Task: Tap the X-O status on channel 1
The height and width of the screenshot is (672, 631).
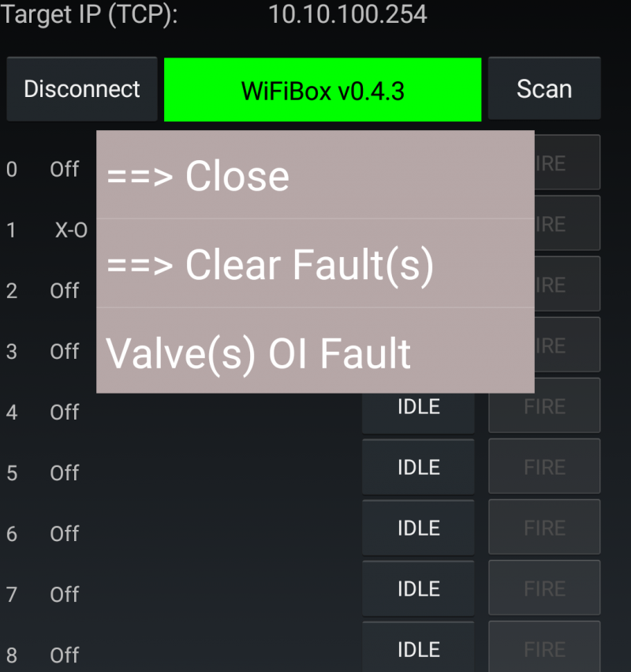Action: click(x=71, y=230)
